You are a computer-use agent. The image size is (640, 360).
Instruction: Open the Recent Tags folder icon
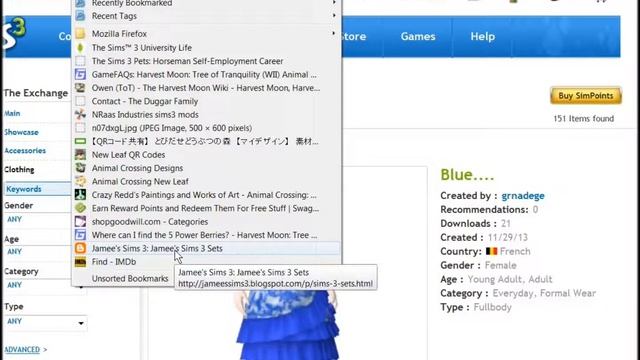(x=80, y=16)
